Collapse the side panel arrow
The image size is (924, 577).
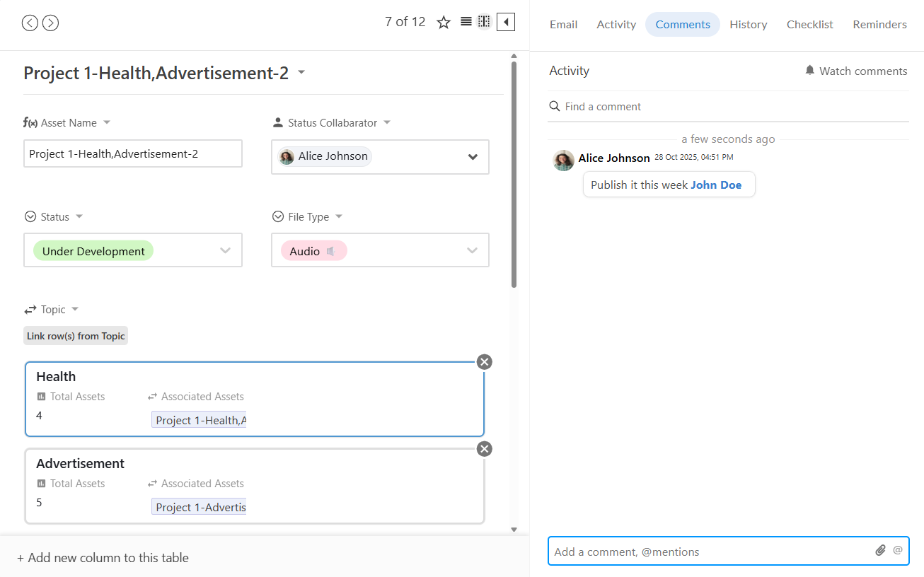click(x=506, y=23)
